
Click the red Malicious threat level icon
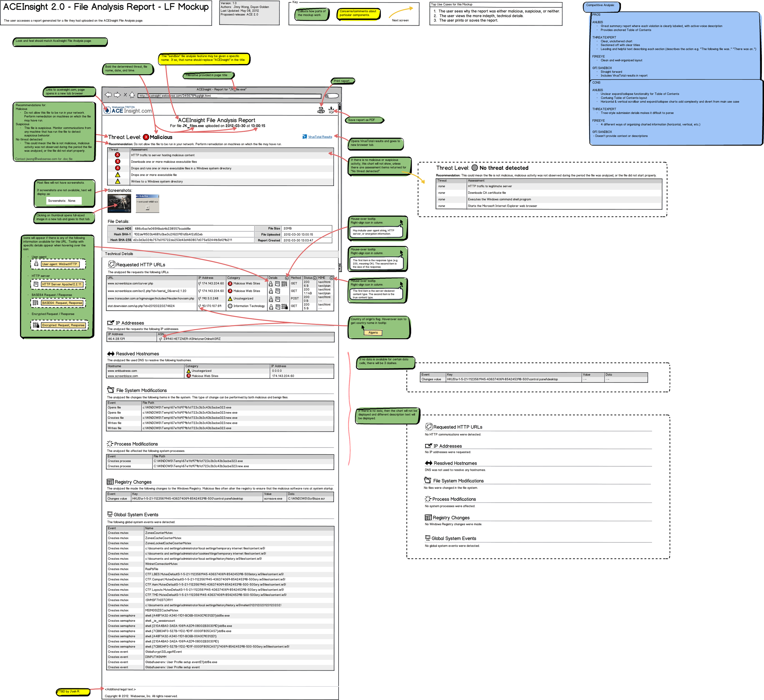[x=147, y=137]
